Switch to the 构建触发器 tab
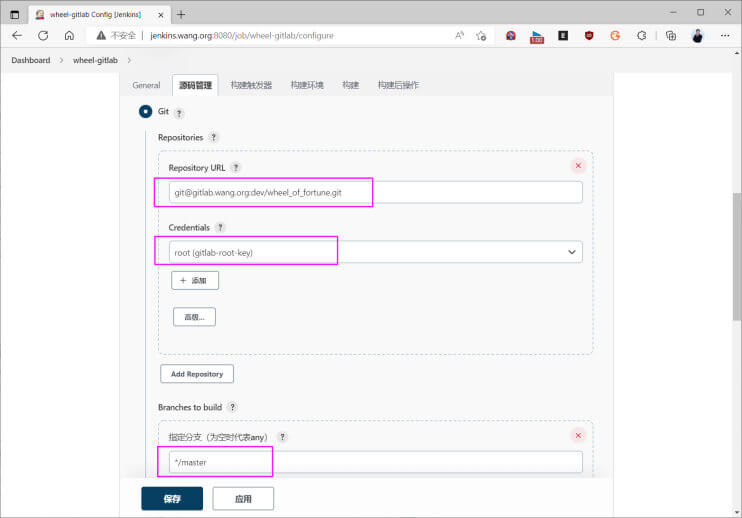742x518 pixels. [x=251, y=85]
